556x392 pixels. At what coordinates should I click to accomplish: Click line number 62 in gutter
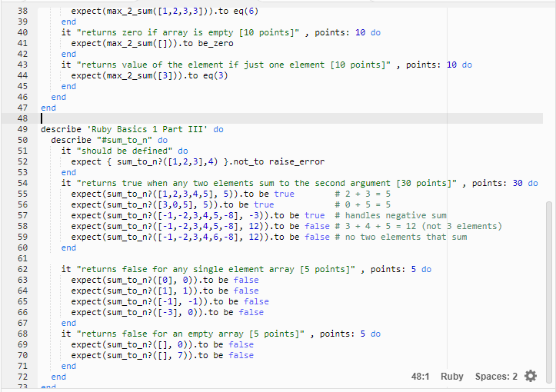coord(22,269)
